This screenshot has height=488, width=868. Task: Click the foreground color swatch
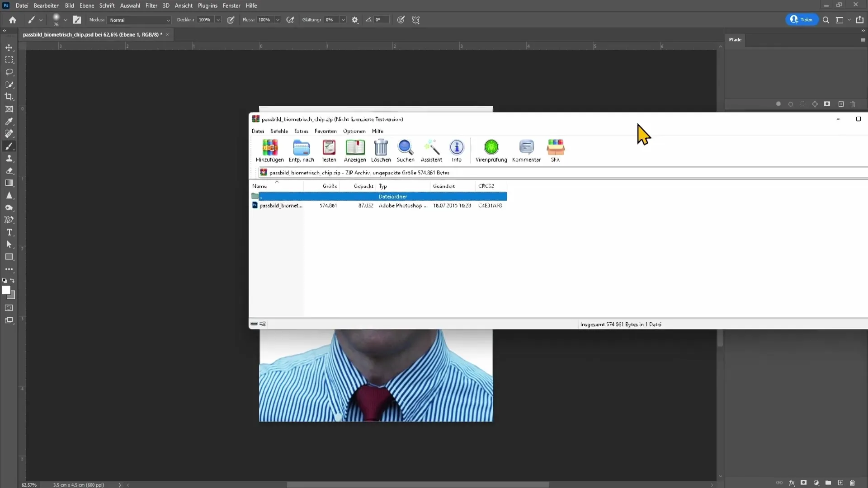coord(6,290)
